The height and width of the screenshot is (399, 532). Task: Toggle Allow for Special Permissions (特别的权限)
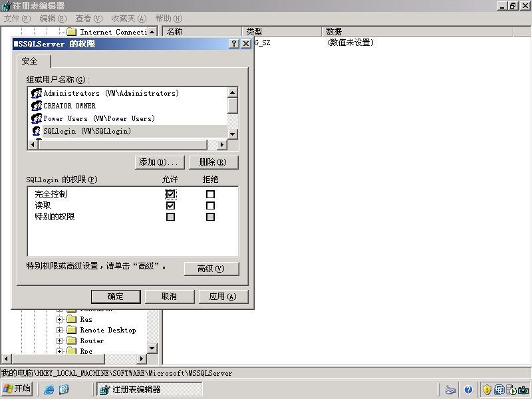pos(170,217)
